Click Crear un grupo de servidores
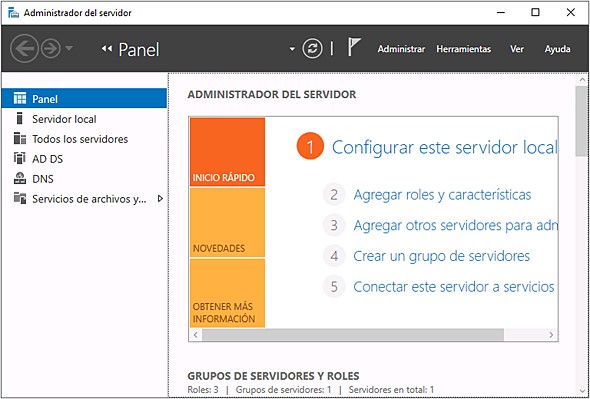Viewport: 590px width, 399px height. (x=441, y=256)
